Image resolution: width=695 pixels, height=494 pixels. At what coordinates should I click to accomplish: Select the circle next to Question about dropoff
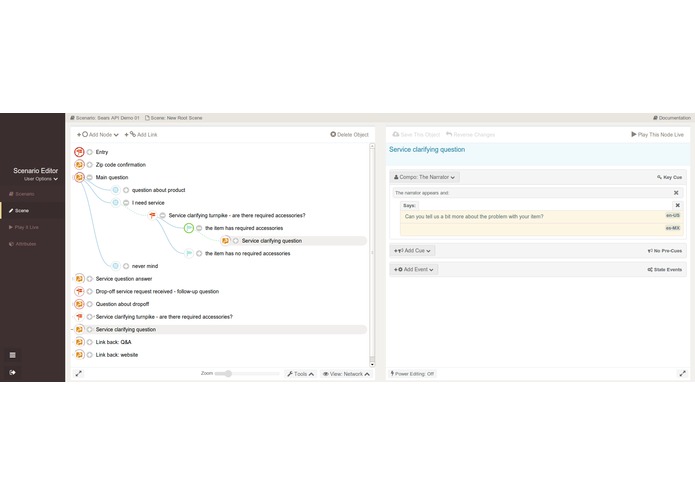90,304
